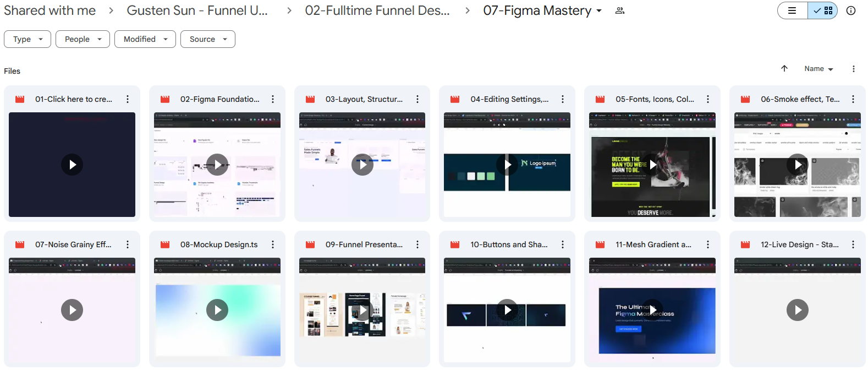Play the 08-Mockup Design.ts video

click(x=217, y=310)
